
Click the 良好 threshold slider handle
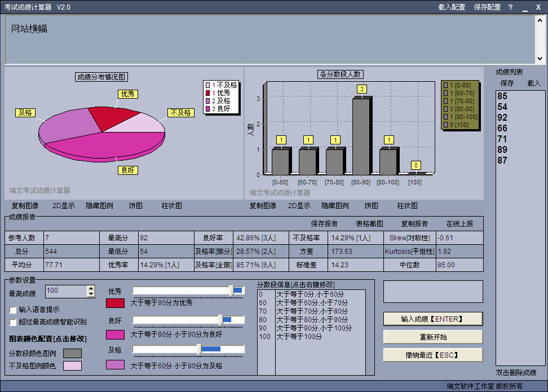tap(220, 320)
